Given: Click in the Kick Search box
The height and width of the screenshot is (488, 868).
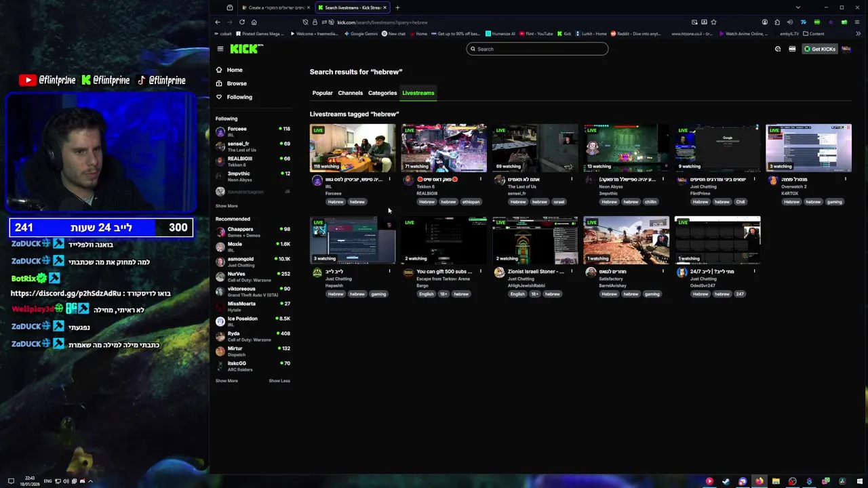Looking at the screenshot, I should (537, 49).
